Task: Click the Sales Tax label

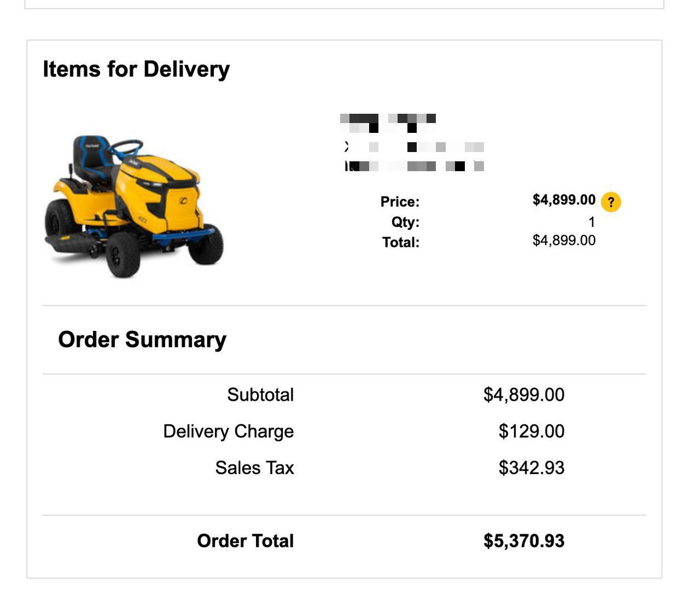Action: 254,468
